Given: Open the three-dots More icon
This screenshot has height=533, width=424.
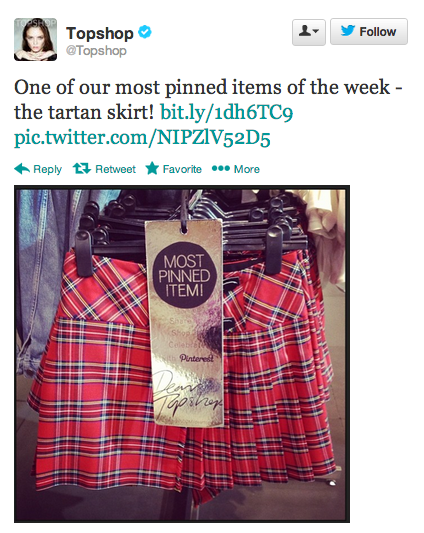Looking at the screenshot, I should click(221, 169).
